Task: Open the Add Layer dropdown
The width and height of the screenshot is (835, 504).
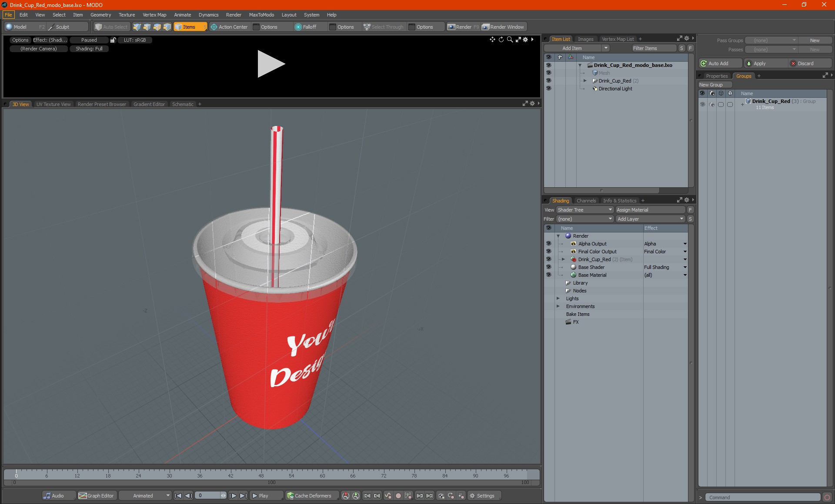Action: click(650, 219)
